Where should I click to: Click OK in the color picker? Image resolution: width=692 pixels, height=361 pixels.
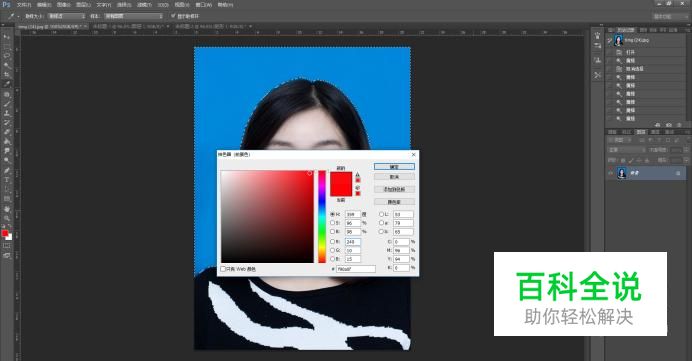coord(394,167)
